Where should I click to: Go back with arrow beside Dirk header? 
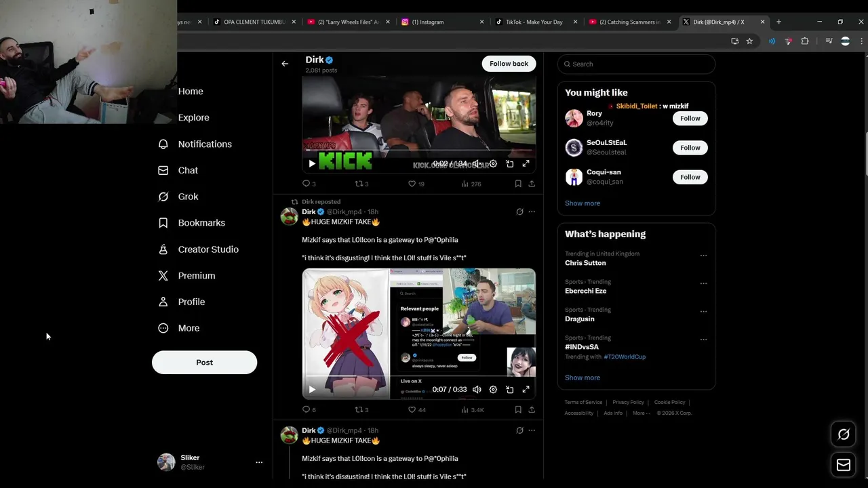(x=285, y=64)
